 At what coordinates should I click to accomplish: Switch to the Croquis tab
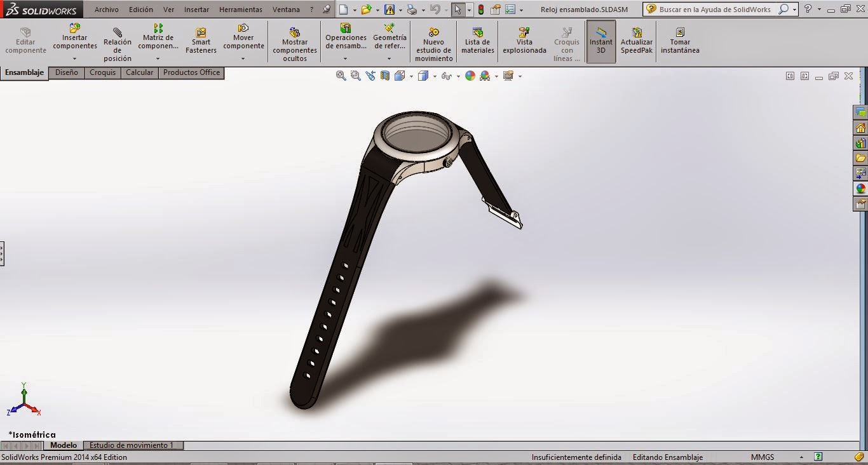click(x=102, y=72)
